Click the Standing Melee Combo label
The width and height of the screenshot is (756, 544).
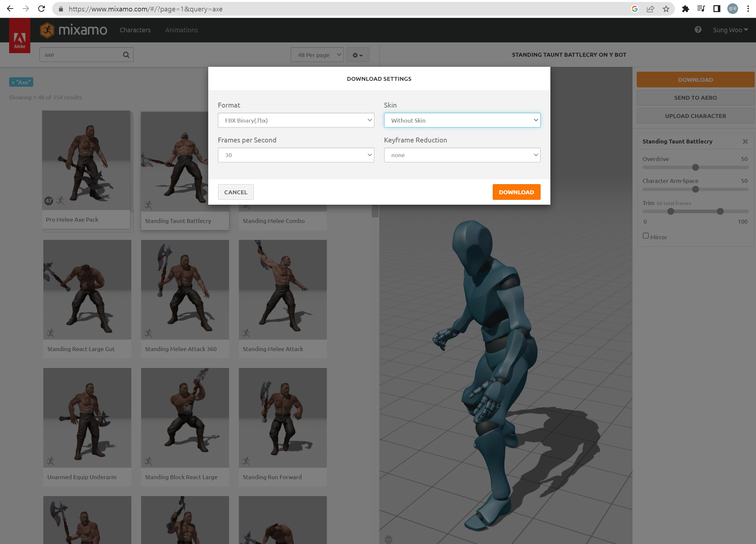[273, 221]
